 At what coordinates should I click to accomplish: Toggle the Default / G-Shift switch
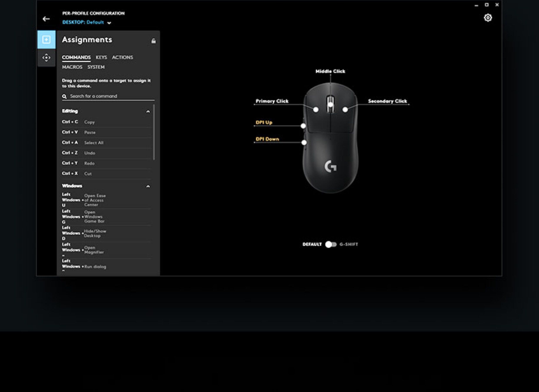click(x=331, y=244)
